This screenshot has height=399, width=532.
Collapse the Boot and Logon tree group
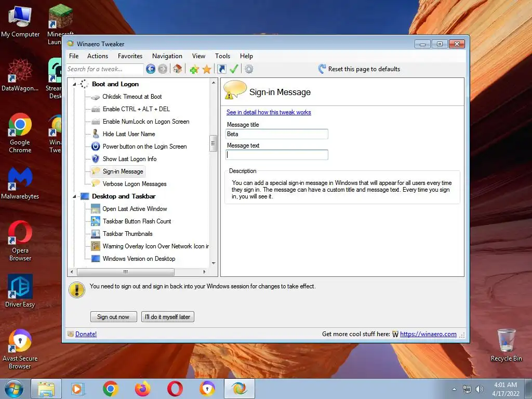[74, 85]
